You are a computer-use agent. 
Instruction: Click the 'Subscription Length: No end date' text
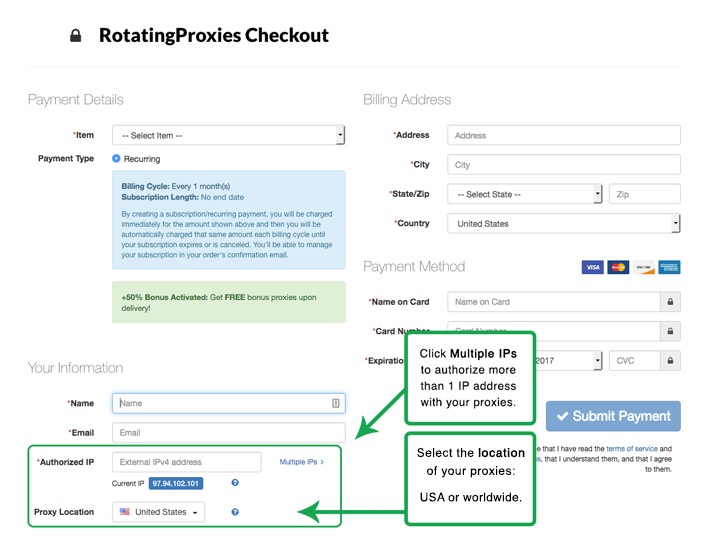(182, 197)
